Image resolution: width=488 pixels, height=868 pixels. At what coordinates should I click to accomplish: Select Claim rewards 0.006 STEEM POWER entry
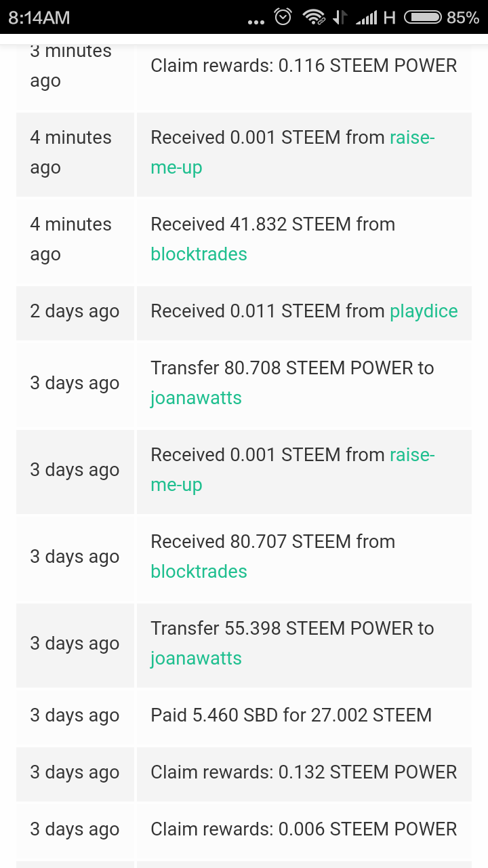[304, 829]
